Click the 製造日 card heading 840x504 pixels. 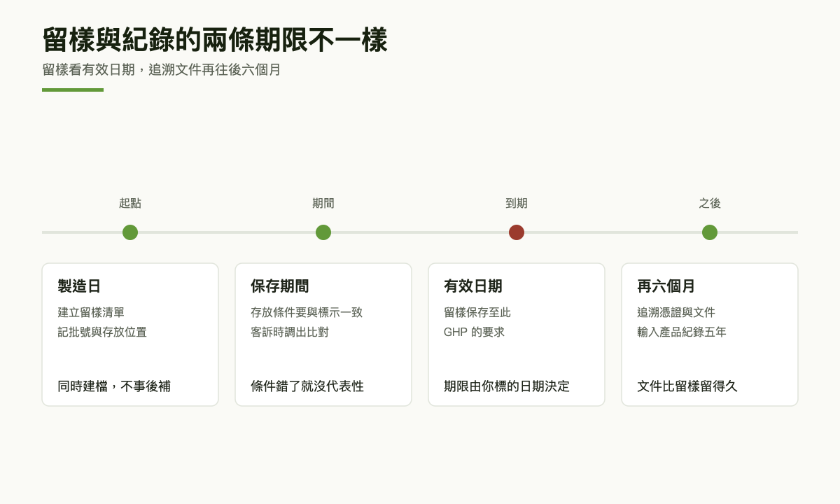tap(79, 286)
